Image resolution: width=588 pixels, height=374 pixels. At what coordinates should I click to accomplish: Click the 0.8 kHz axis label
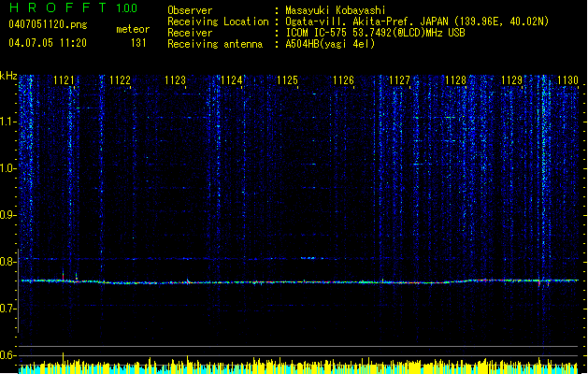point(7,262)
